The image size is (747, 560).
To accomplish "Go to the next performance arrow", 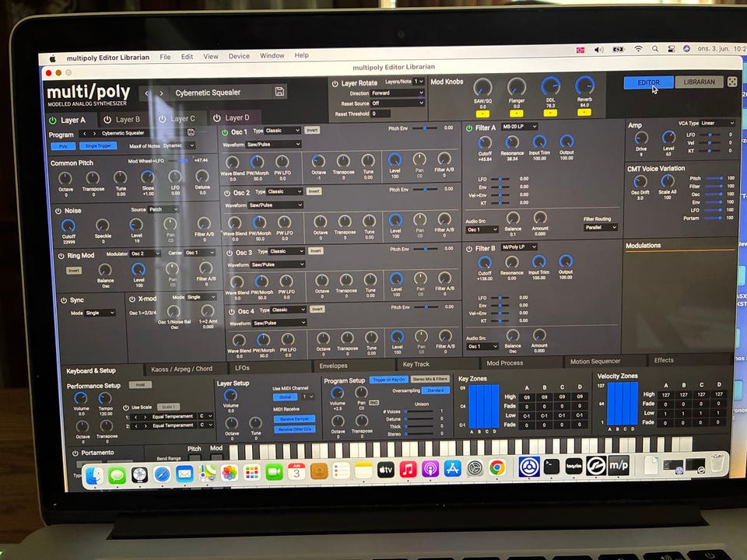I will [162, 93].
